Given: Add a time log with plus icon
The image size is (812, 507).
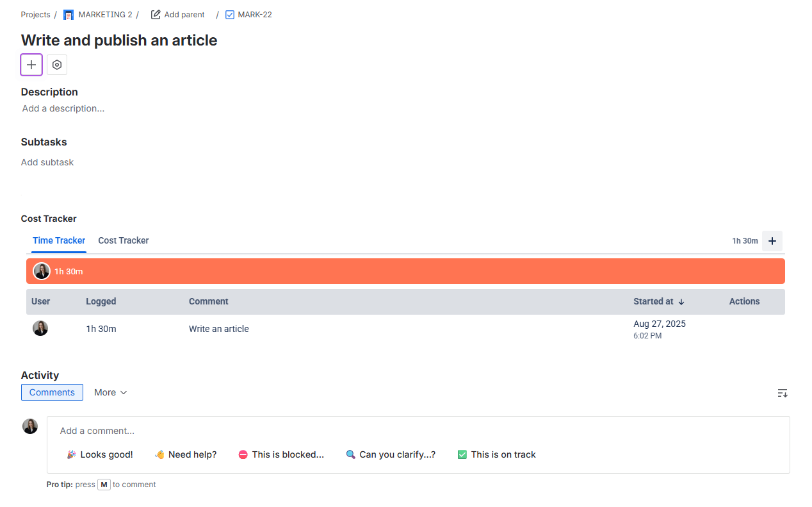Looking at the screenshot, I should pos(772,241).
